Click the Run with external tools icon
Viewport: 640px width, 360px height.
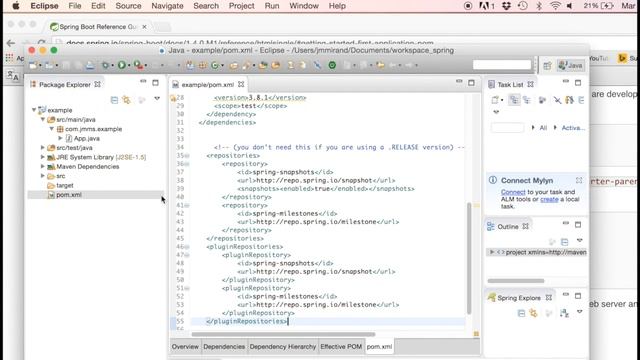(138, 65)
